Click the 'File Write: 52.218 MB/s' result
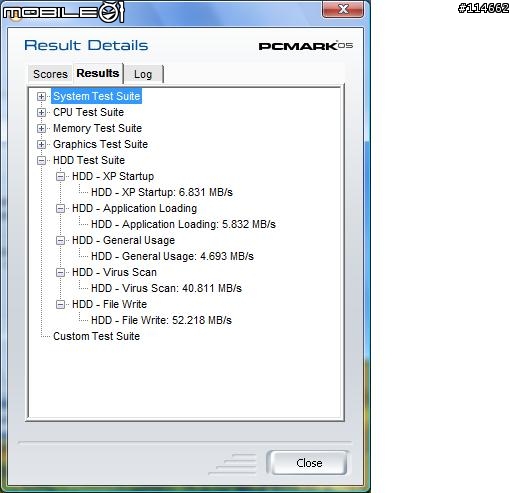Viewport: 512px width, 493px height. 161,320
